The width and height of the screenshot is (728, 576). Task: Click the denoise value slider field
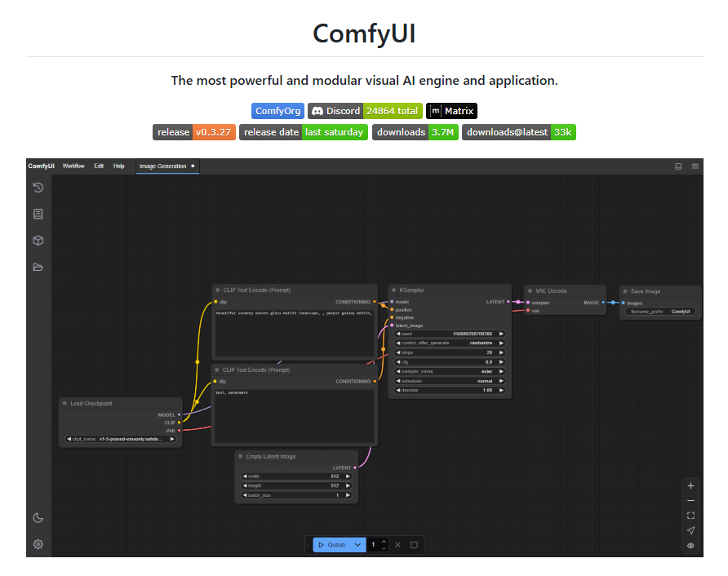(x=450, y=390)
